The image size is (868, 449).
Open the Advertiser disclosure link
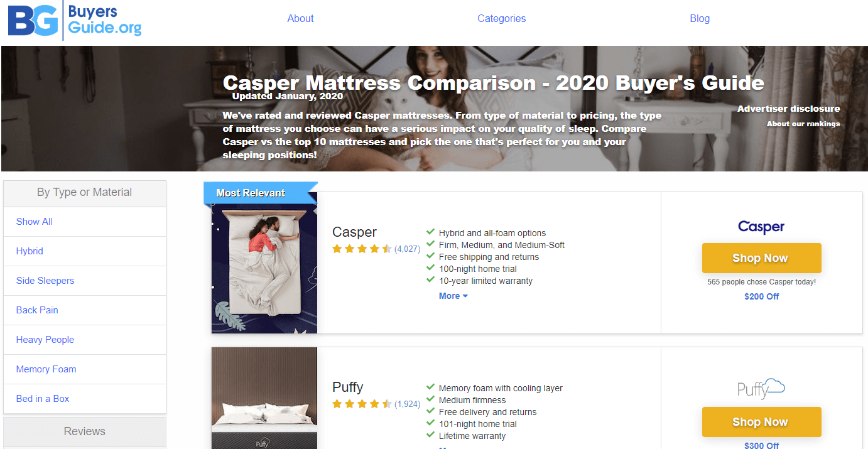click(788, 109)
